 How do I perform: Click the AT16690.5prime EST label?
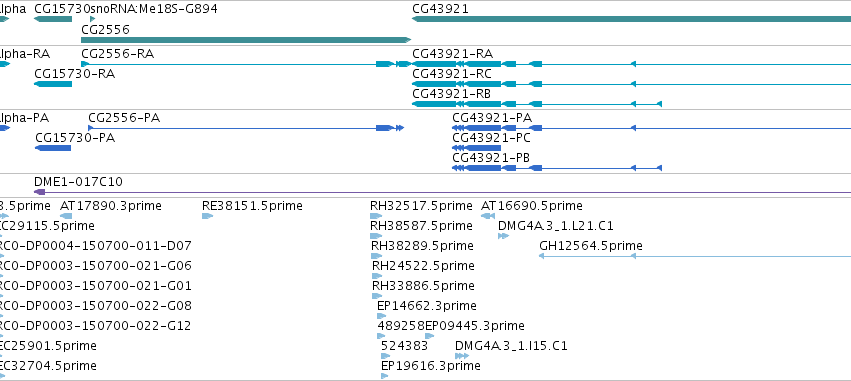pyautogui.click(x=532, y=206)
